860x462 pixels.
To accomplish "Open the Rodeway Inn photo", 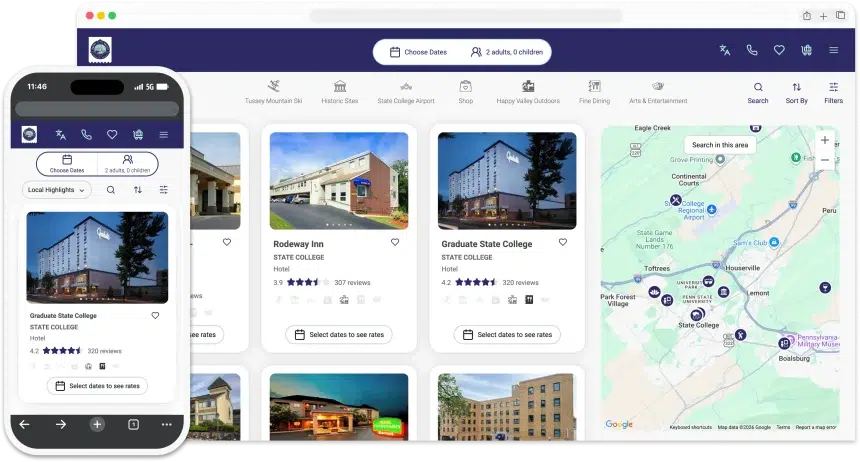I will click(x=339, y=181).
